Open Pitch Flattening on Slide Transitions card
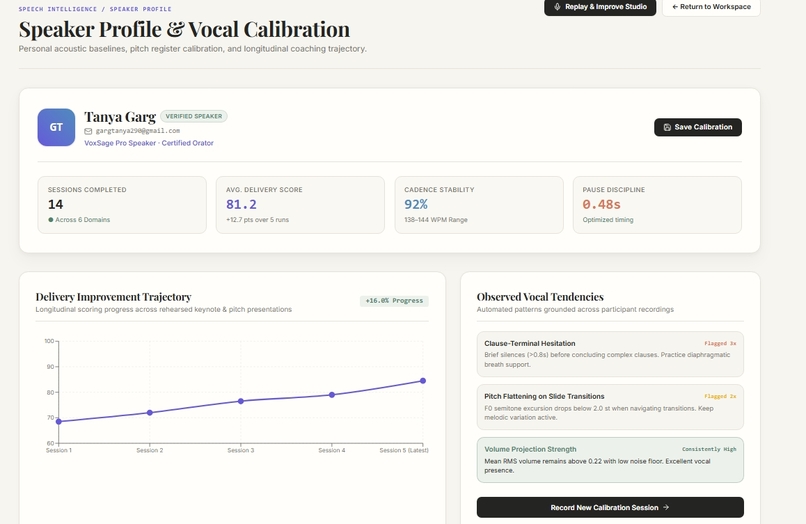Viewport: 806px width, 524px height. (x=610, y=407)
